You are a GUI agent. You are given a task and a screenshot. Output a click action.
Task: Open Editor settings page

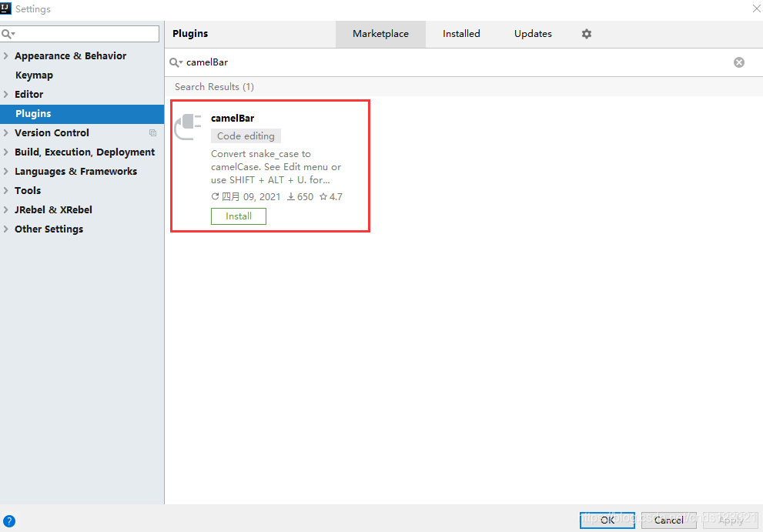click(28, 95)
